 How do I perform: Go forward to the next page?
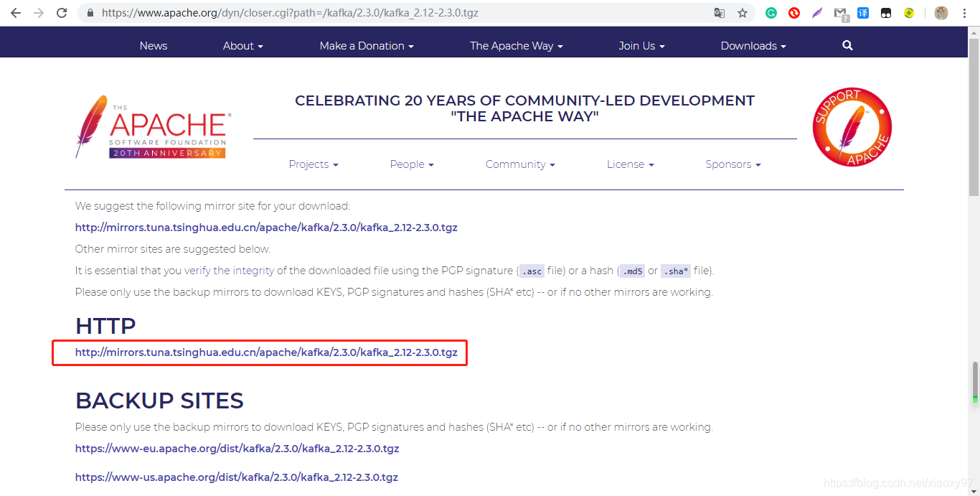(39, 13)
